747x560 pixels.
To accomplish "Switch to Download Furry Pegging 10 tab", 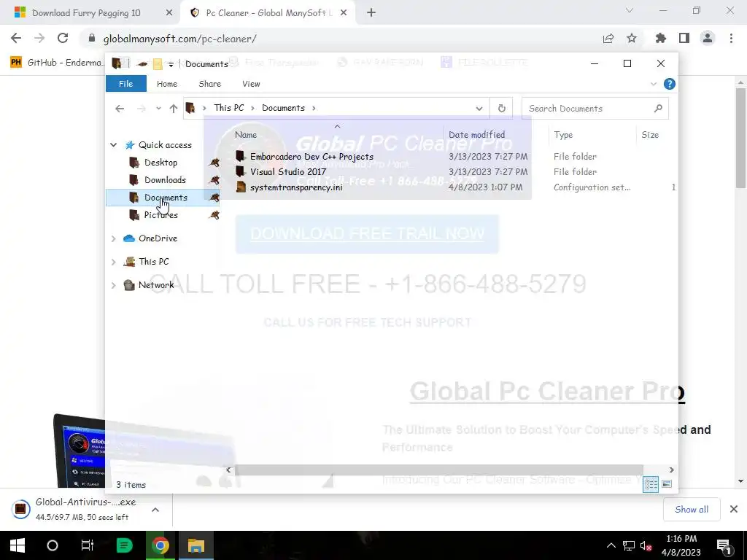I will point(86,13).
